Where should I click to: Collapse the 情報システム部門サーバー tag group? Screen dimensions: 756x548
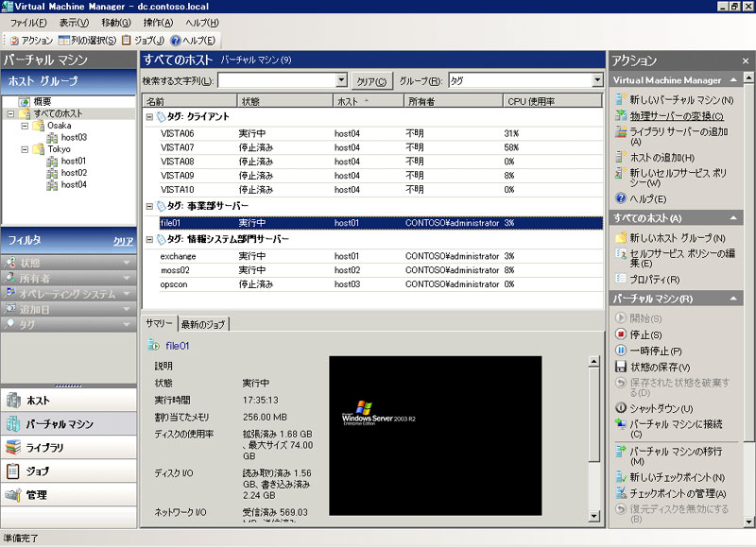(x=149, y=240)
